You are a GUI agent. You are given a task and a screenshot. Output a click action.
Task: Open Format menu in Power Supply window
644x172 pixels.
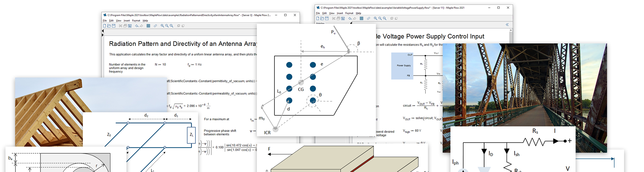(349, 13)
